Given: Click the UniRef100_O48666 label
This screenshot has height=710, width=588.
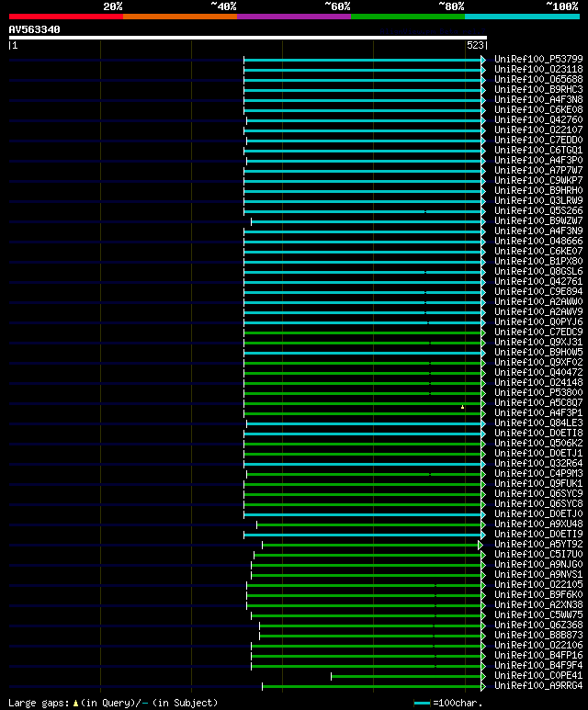Looking at the screenshot, I should pos(538,242).
